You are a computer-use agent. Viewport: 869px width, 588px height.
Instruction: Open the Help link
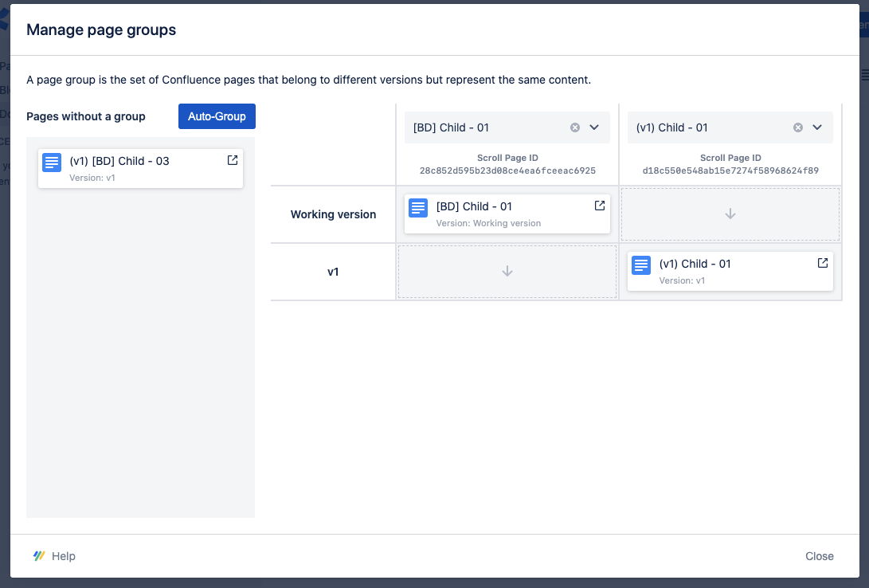click(64, 556)
